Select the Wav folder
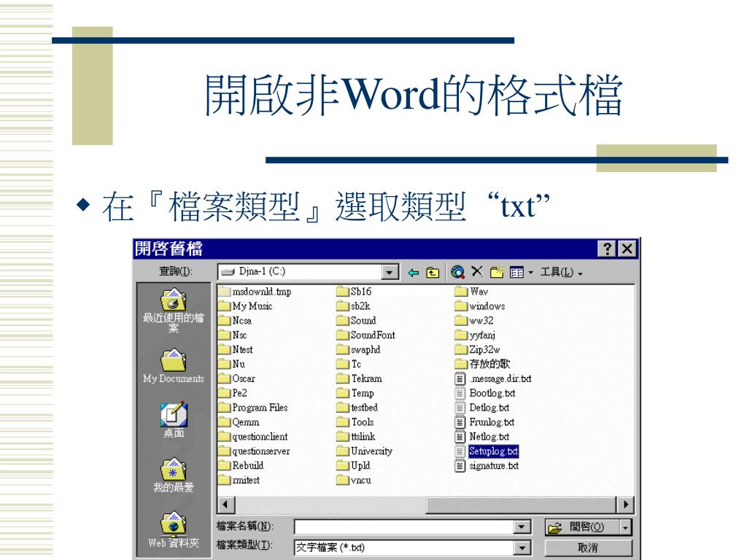Viewport: 747px width, 560px height. point(472,292)
